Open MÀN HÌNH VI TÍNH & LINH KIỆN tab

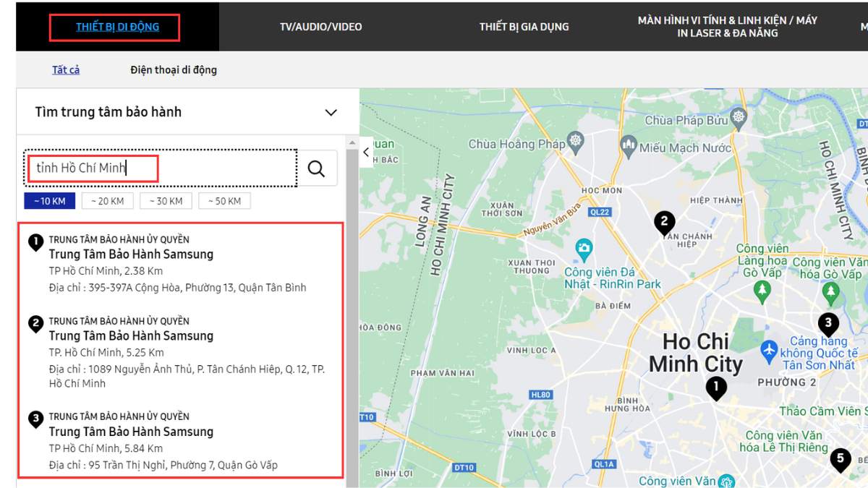[728, 27]
